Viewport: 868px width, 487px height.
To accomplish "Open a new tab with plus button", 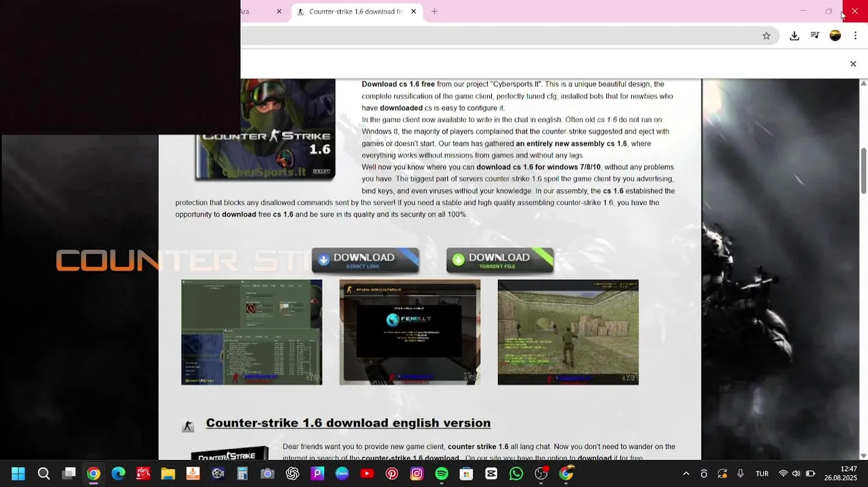I will [x=434, y=11].
